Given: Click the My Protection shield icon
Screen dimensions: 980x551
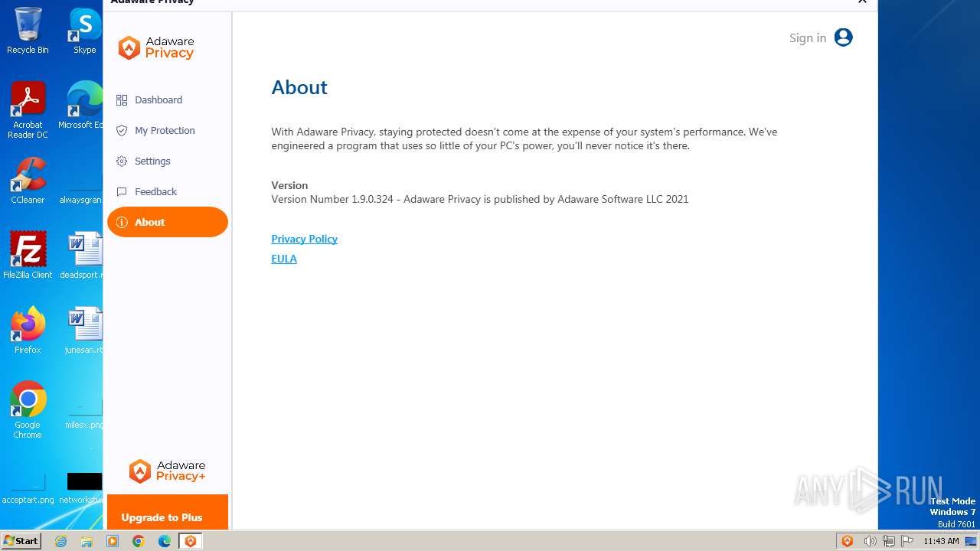Looking at the screenshot, I should coord(122,130).
